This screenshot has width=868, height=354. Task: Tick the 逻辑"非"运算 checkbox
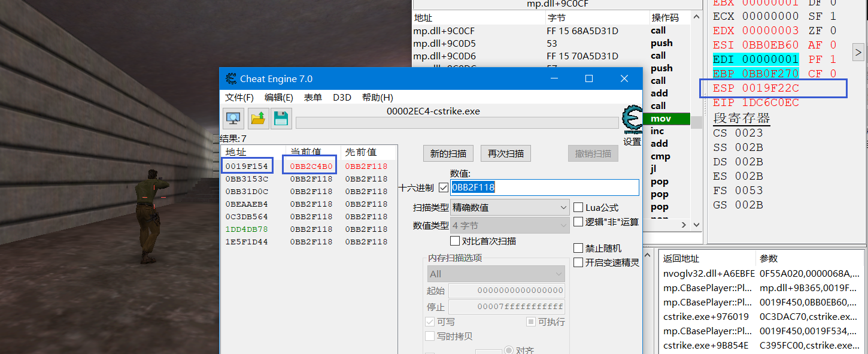click(578, 222)
